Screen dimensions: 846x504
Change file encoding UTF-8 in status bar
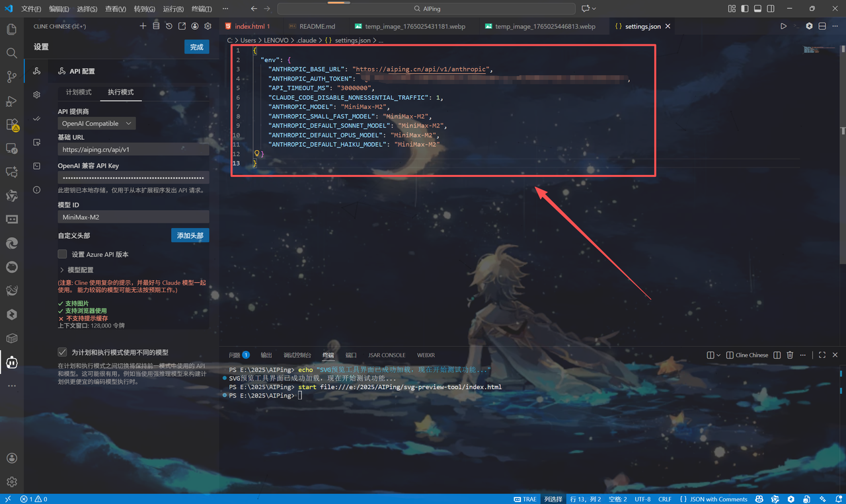tap(642, 499)
